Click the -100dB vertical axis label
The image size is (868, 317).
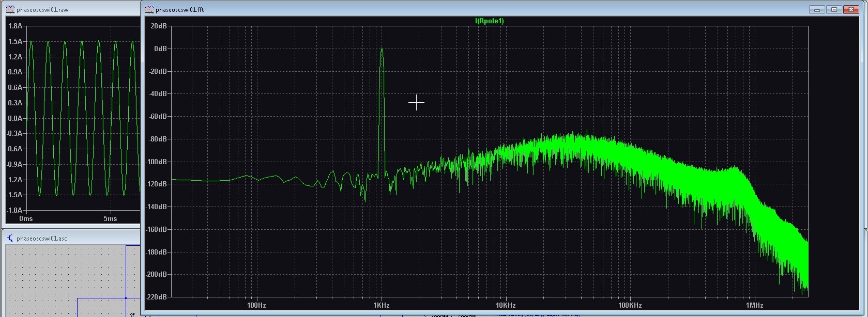157,162
